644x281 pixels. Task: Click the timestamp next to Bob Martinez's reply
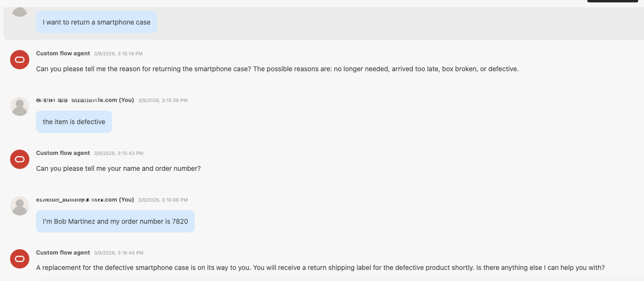tap(162, 200)
